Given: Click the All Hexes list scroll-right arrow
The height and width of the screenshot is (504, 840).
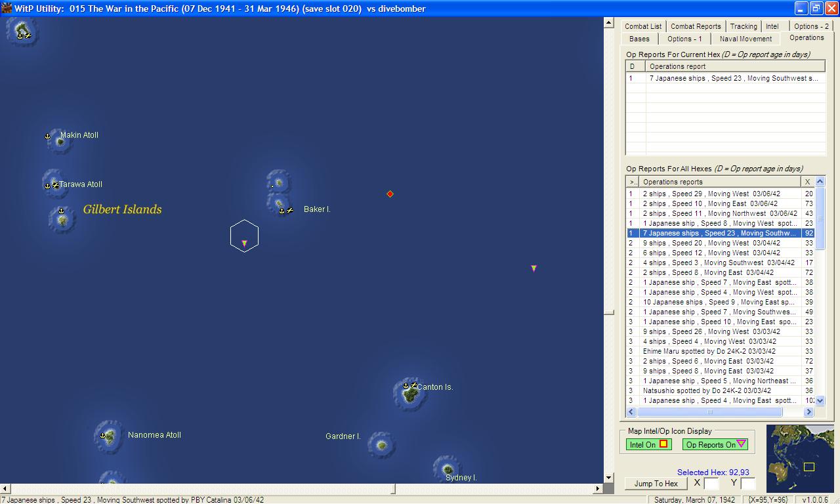Looking at the screenshot, I should 809,411.
